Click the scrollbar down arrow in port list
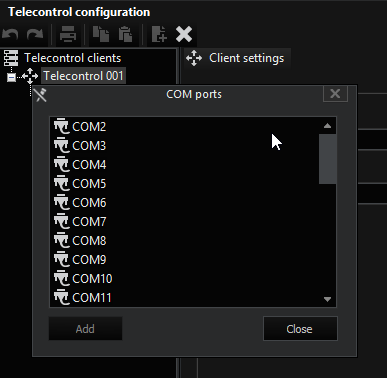This screenshot has width=387, height=378. click(327, 299)
